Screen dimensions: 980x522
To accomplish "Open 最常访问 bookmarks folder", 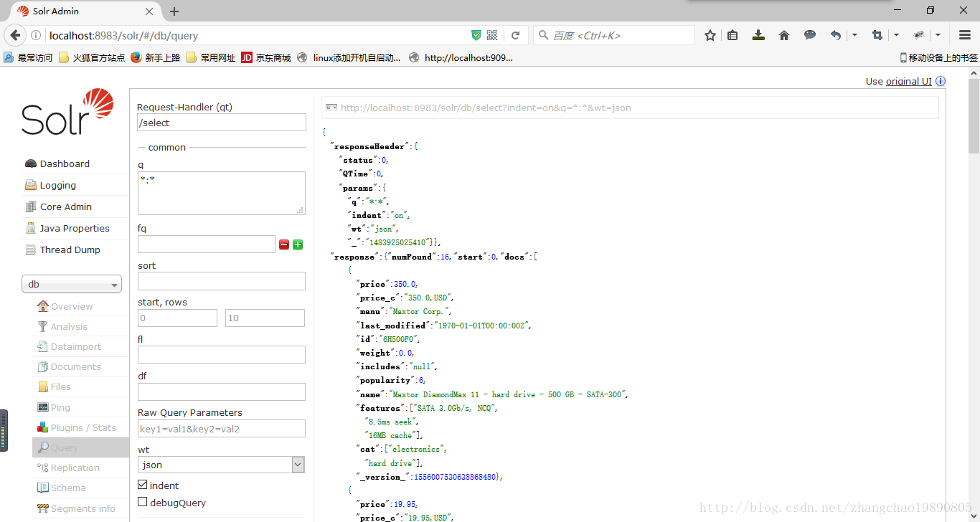I will 28,57.
